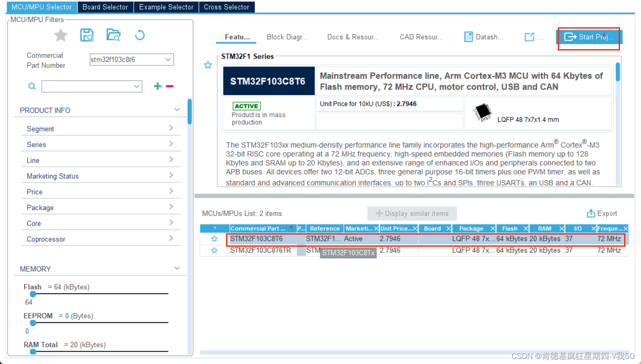Open the Block Diagram tab
This screenshot has height=364, width=641.
(x=288, y=37)
